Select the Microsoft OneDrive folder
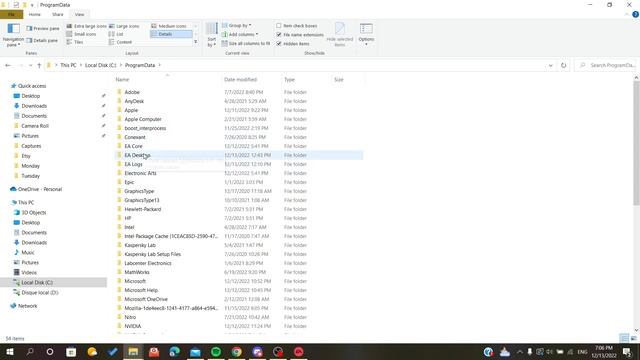Screen dimensions: 640x360 [146, 299]
